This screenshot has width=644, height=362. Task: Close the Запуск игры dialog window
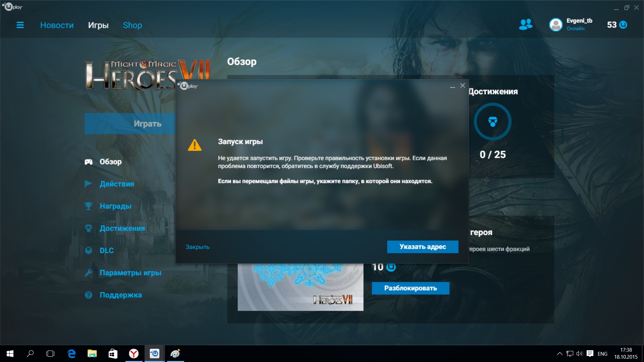coord(463,86)
